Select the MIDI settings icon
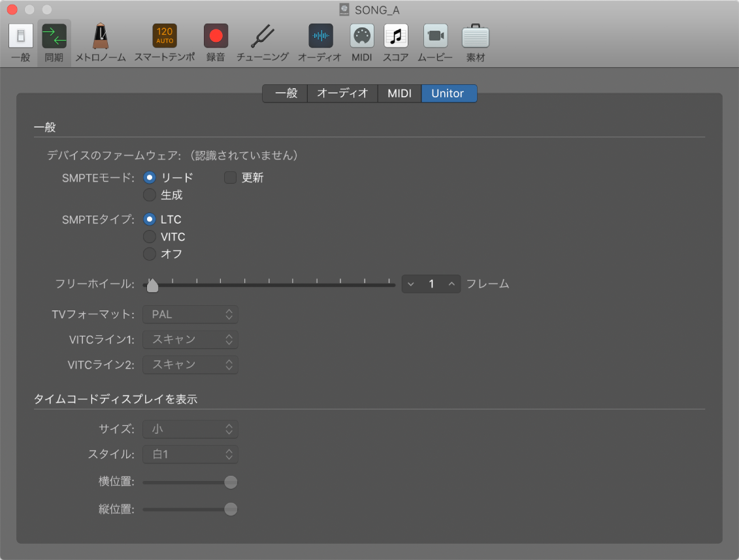Viewport: 739px width, 560px height. 361,37
